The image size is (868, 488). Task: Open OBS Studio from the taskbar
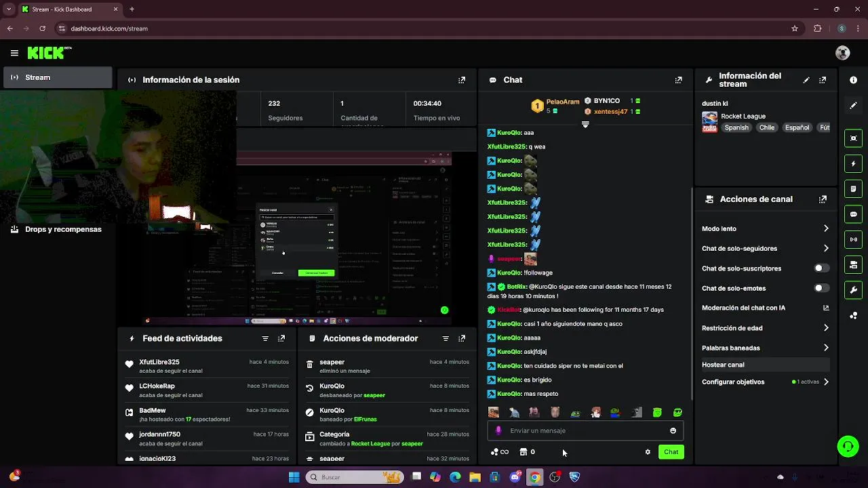pyautogui.click(x=555, y=477)
